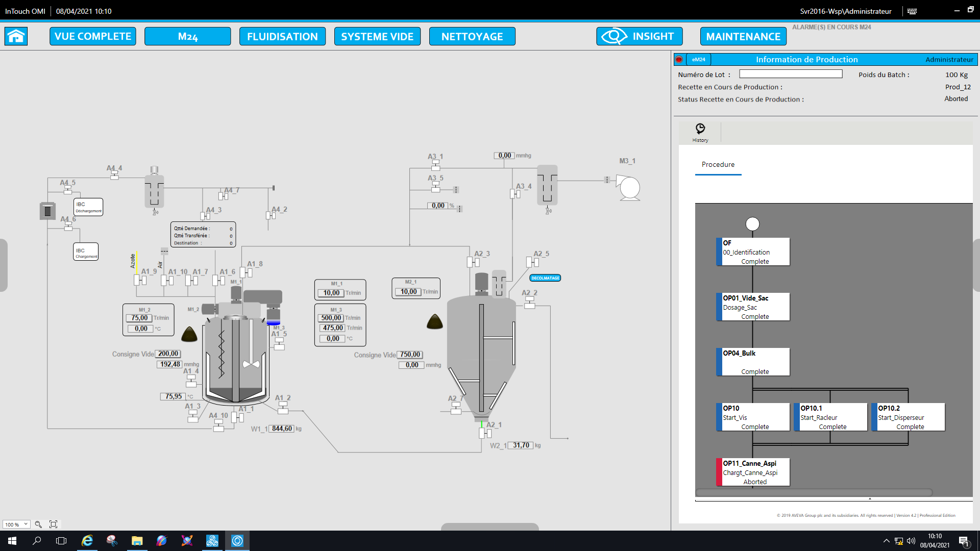Open the MAINTENANCE screen
The height and width of the screenshot is (551, 980).
(743, 36)
